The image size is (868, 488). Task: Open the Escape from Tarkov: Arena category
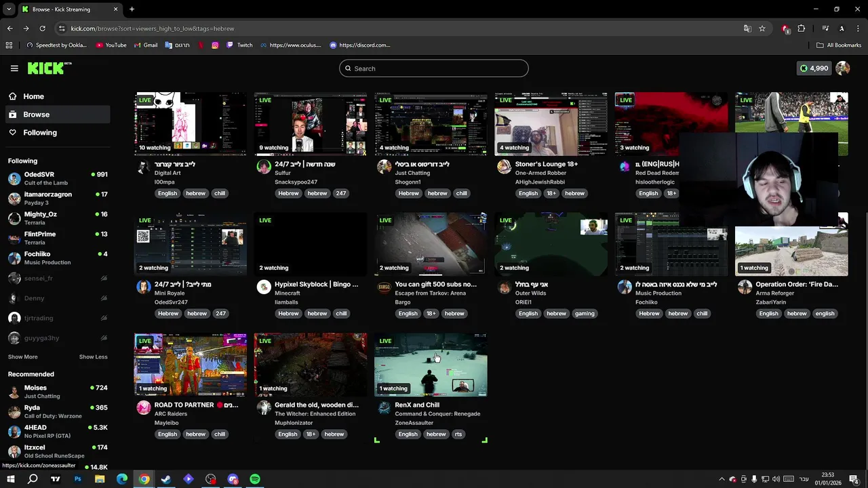tap(430, 293)
